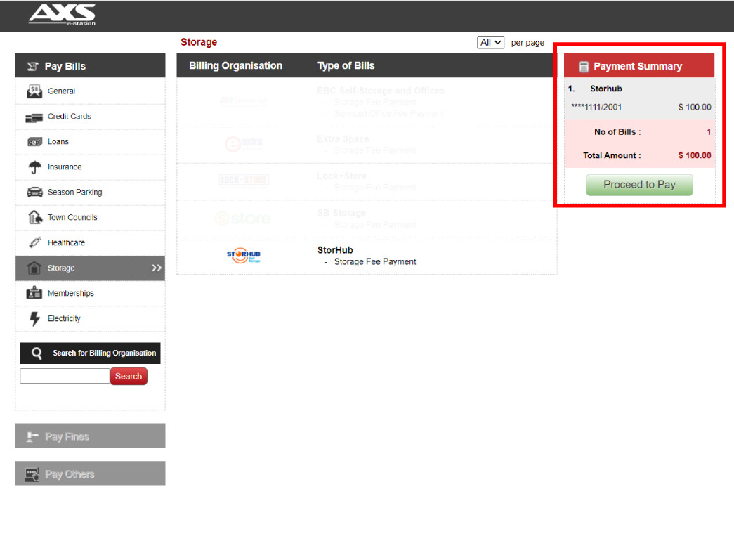Click the Insurance umbrella icon

tap(34, 167)
